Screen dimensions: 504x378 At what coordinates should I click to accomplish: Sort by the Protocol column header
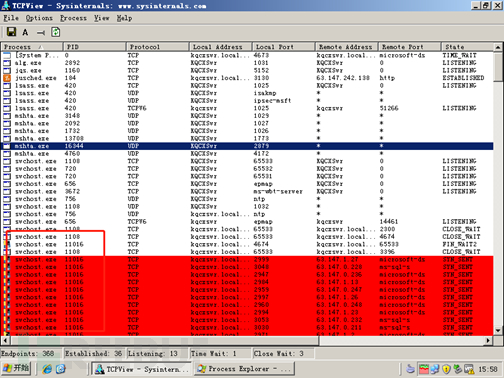click(x=158, y=47)
